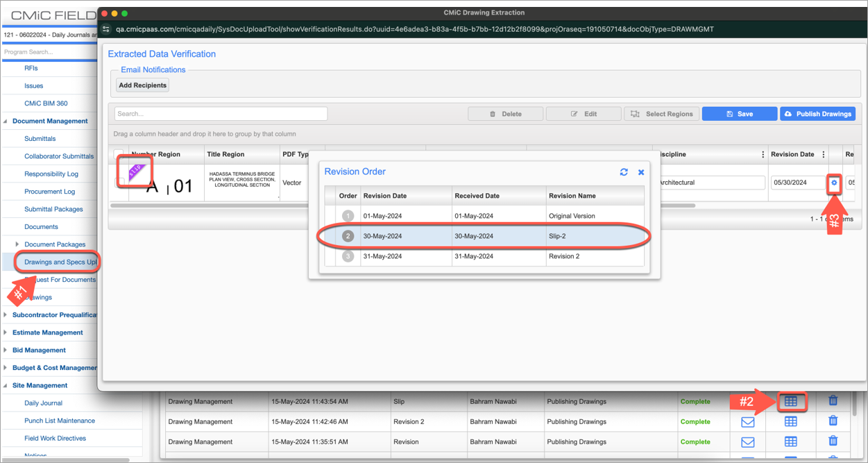
Task: Select the 31-May-2024 Revision 2 row
Action: click(484, 256)
